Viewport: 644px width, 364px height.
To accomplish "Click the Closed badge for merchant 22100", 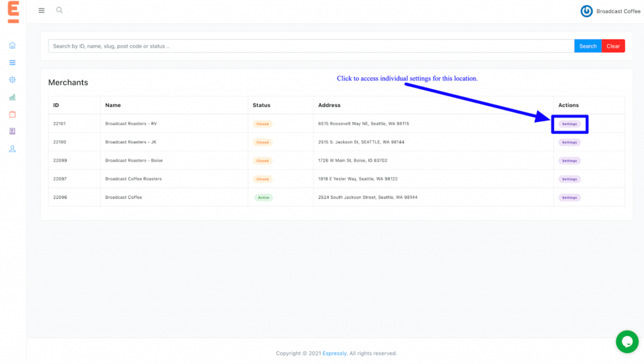I will pos(262,143).
